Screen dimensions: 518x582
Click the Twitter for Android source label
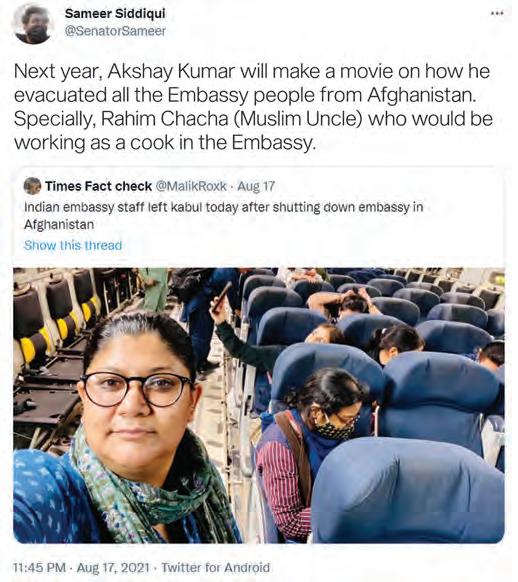click(216, 567)
